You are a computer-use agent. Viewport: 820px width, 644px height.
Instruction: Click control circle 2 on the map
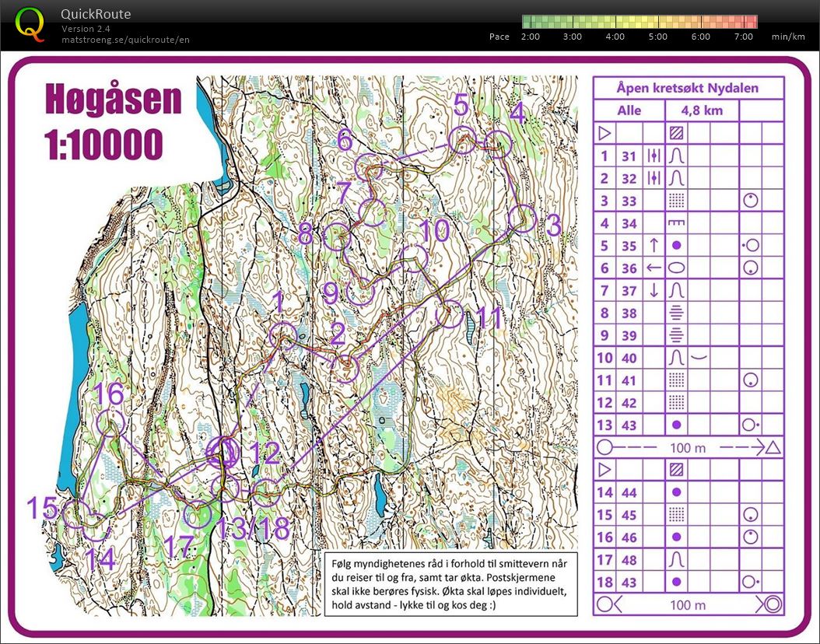coord(346,369)
